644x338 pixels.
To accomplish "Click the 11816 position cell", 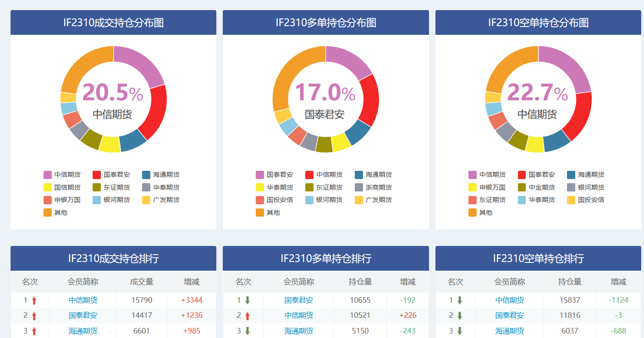I will tap(570, 316).
